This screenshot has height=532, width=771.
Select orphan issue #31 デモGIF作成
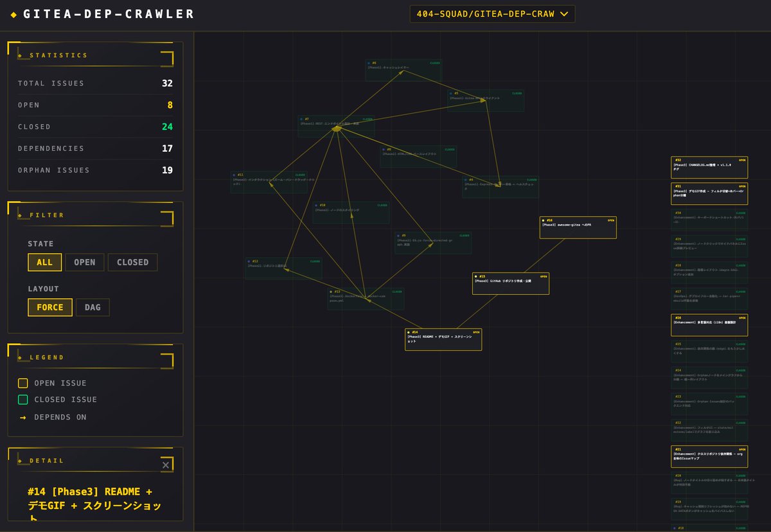pos(709,193)
